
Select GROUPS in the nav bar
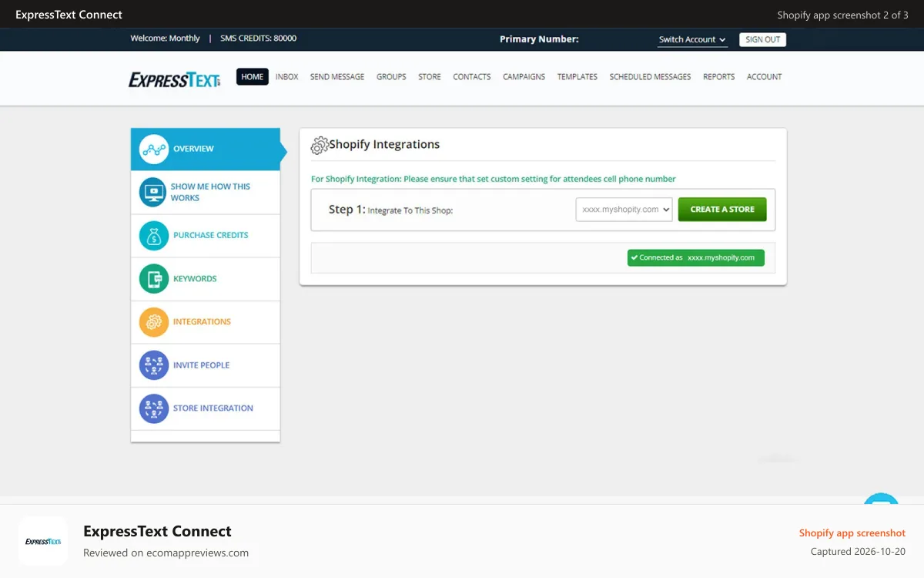391,77
